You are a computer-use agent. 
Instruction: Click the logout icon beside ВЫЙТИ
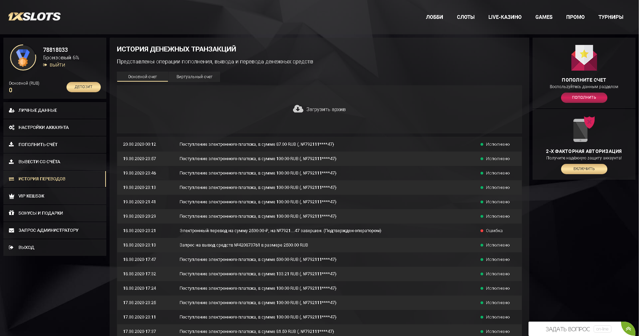(x=45, y=65)
